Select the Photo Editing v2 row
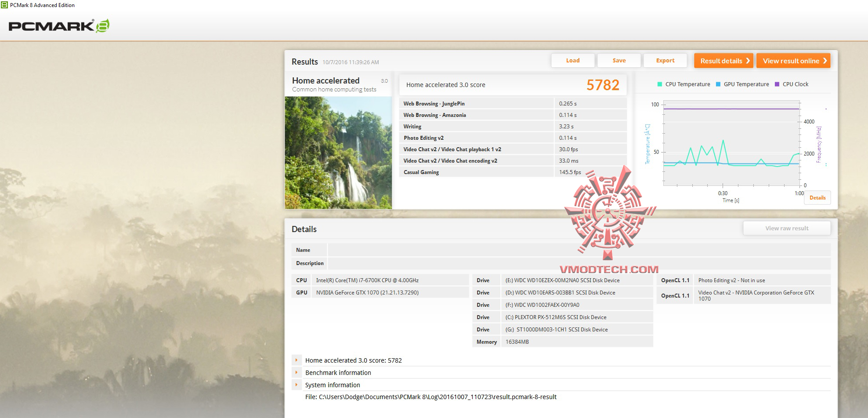Screen dimensions: 868x418 pos(513,138)
